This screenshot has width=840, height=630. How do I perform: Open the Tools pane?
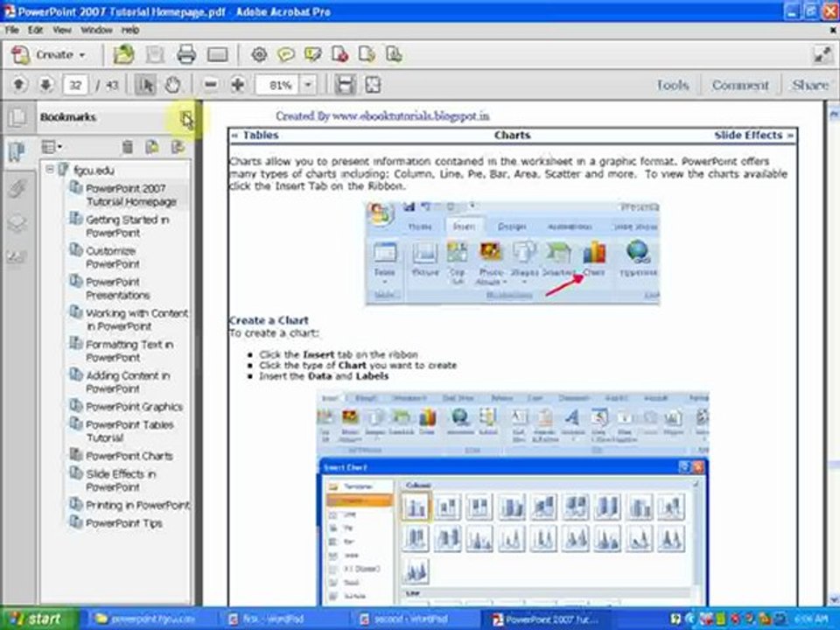(673, 85)
